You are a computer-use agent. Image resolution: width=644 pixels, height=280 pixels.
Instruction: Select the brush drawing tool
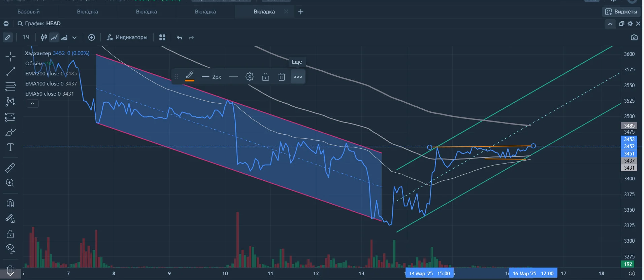coord(10,132)
